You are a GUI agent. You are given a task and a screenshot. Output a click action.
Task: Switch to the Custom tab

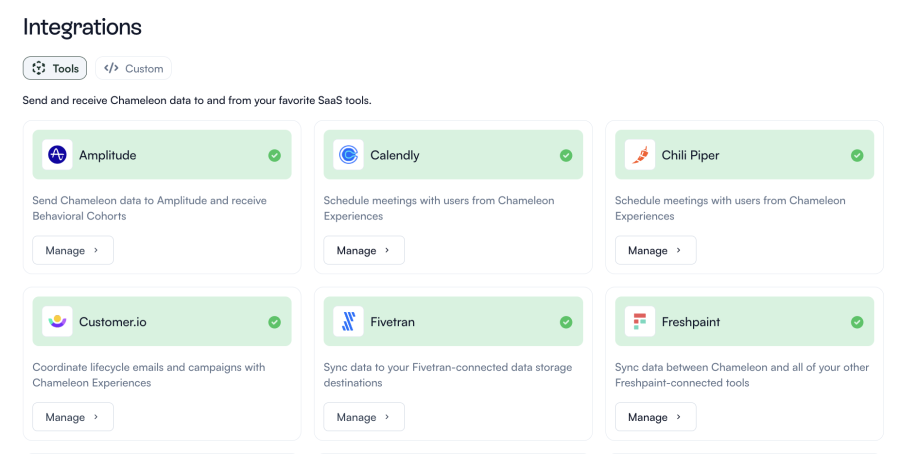coord(133,68)
